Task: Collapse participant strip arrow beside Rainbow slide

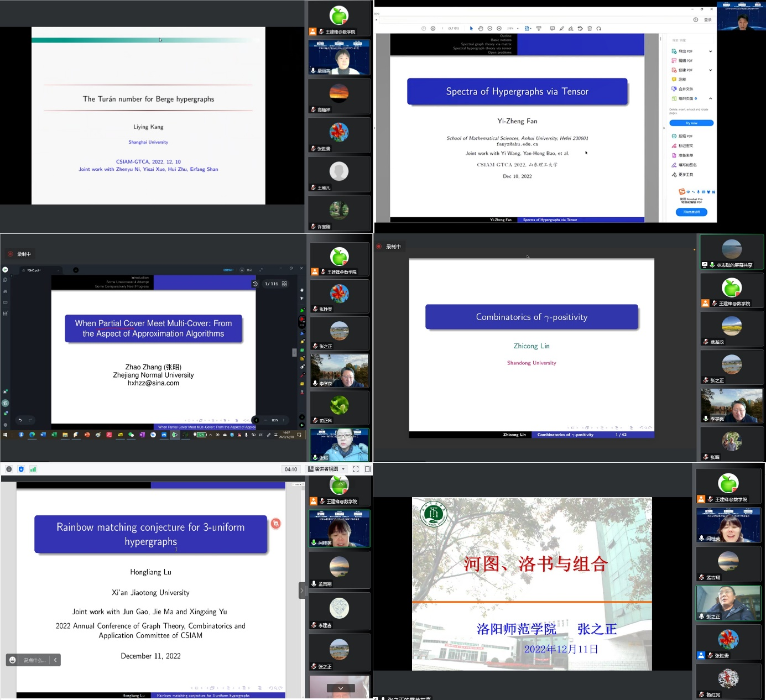Action: [302, 591]
